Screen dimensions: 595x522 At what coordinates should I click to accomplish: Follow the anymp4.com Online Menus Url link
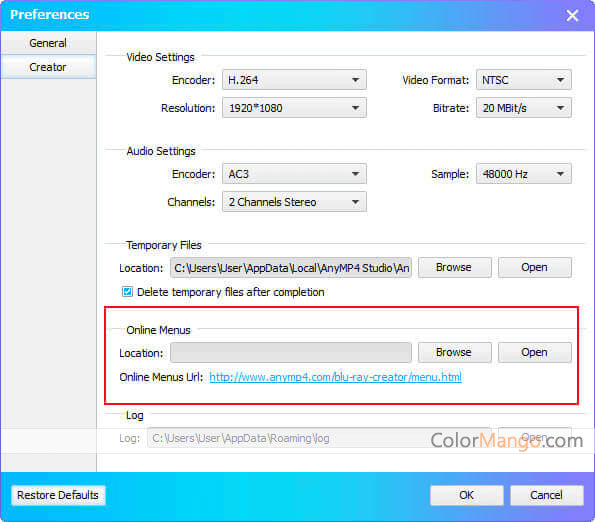[x=335, y=377]
